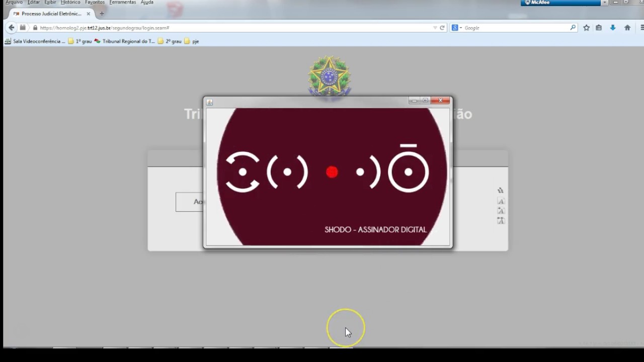Image resolution: width=644 pixels, height=362 pixels.
Task: Open the downloads arrow panel
Action: (613, 28)
